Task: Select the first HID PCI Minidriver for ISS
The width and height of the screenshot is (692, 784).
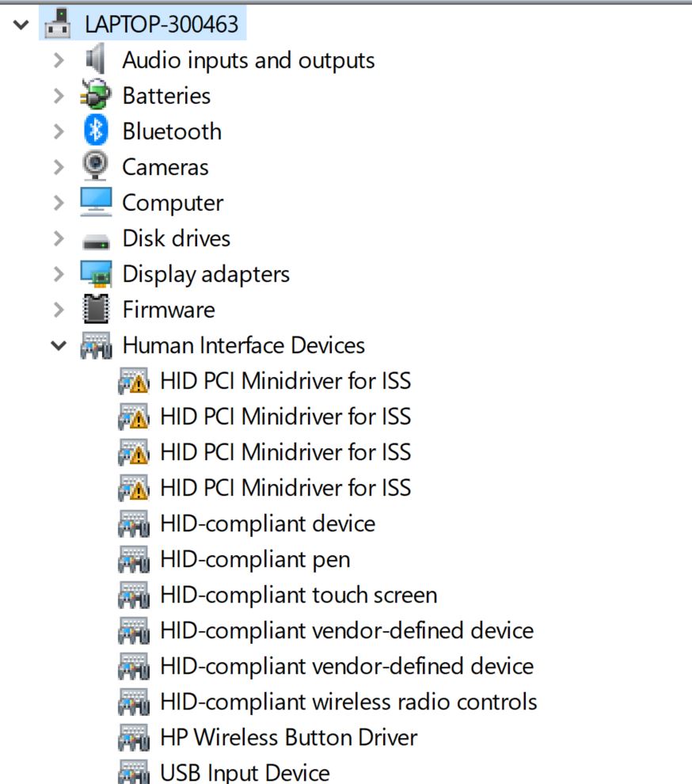Action: coord(285,381)
